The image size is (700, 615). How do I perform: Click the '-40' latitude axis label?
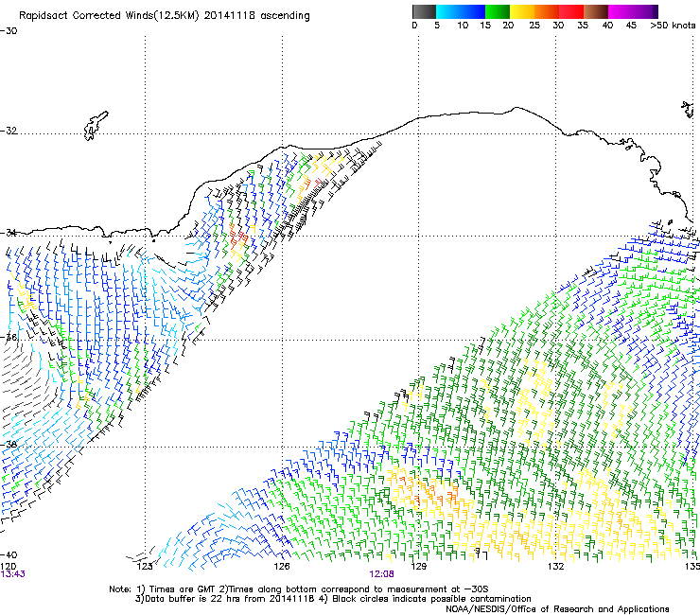click(9, 554)
